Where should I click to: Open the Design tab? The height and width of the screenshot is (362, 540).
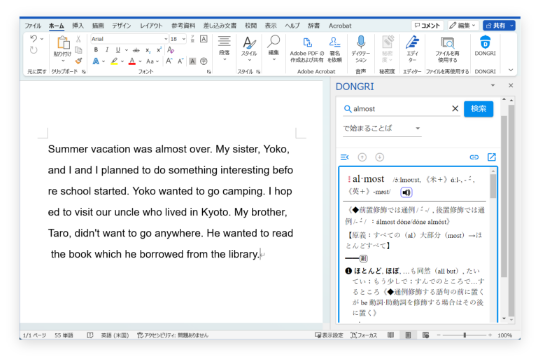tap(121, 25)
